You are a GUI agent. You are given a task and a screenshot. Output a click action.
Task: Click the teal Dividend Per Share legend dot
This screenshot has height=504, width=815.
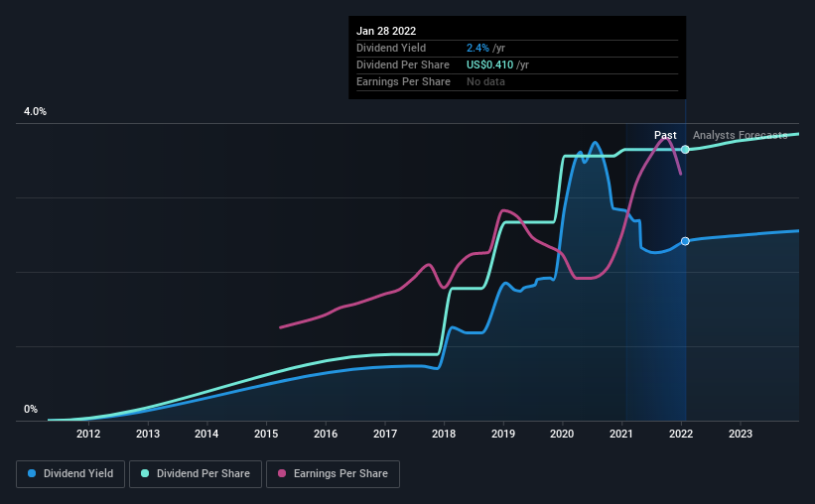click(145, 474)
